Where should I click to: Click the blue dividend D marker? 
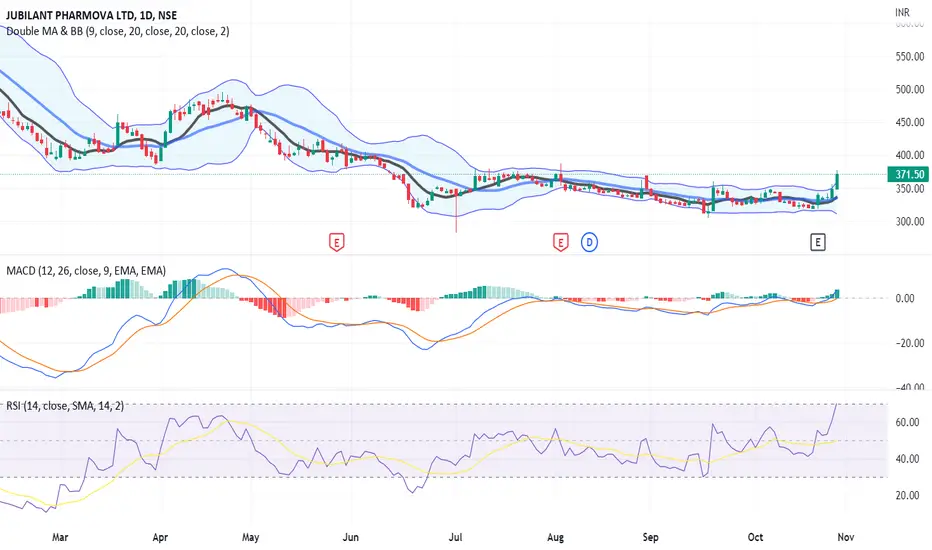tap(589, 242)
